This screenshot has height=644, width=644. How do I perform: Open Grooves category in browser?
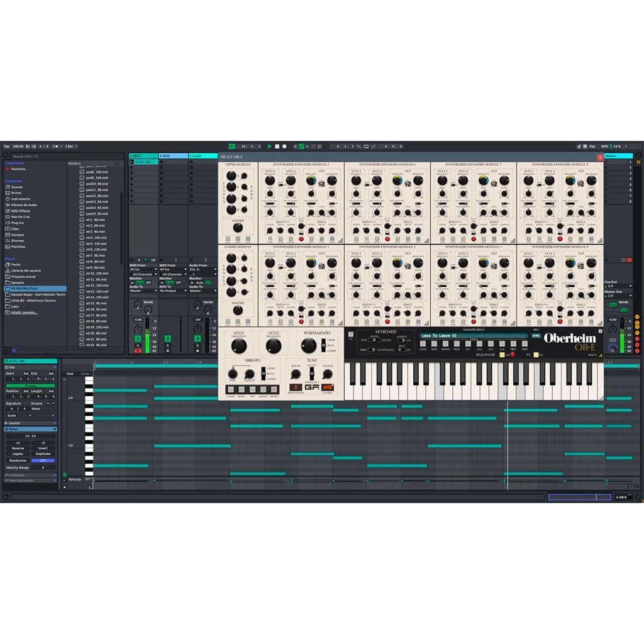(17, 241)
